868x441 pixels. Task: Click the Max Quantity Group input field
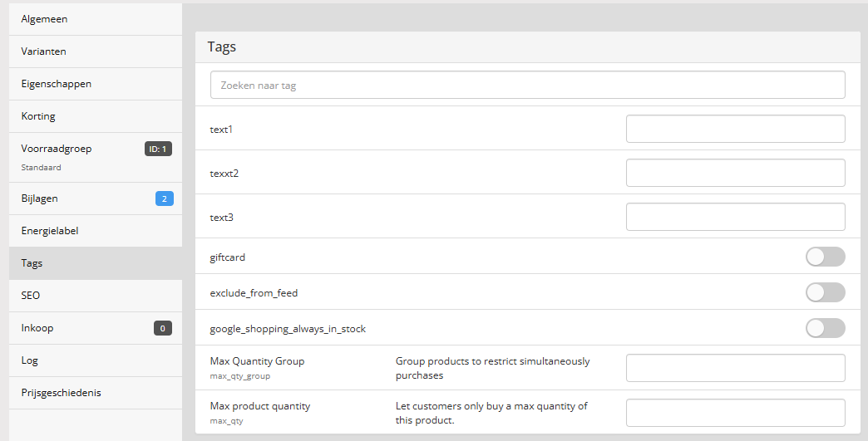(x=736, y=368)
